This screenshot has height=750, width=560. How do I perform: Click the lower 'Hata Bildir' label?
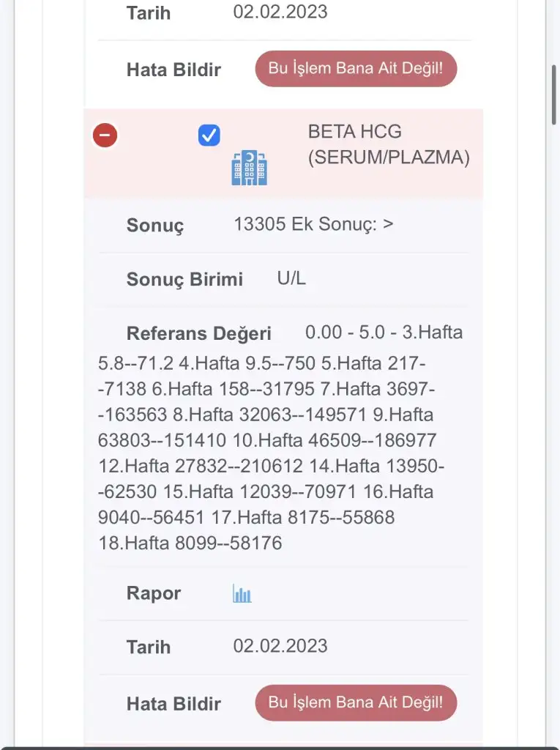(173, 704)
